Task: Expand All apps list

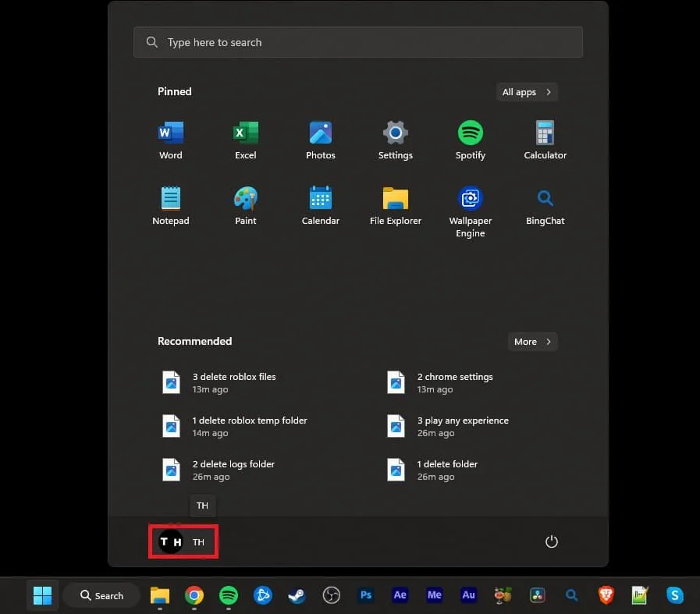Action: (527, 92)
